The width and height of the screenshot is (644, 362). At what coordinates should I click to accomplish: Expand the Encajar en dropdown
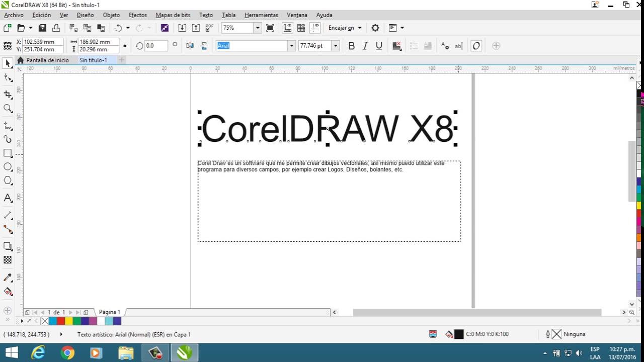(360, 28)
